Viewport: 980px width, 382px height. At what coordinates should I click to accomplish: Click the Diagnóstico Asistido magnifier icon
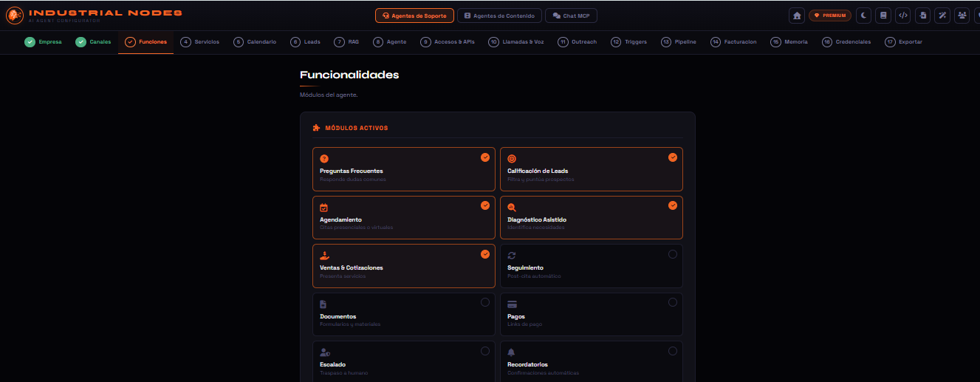tap(512, 208)
